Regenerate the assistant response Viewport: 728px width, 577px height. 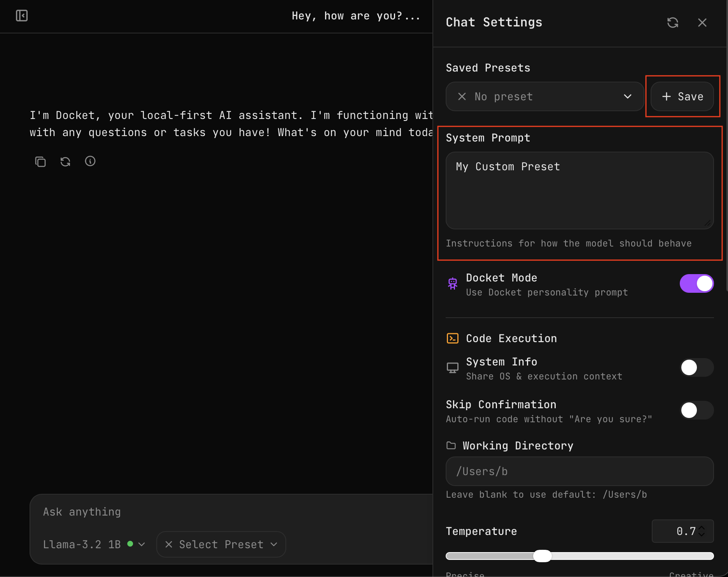click(65, 161)
